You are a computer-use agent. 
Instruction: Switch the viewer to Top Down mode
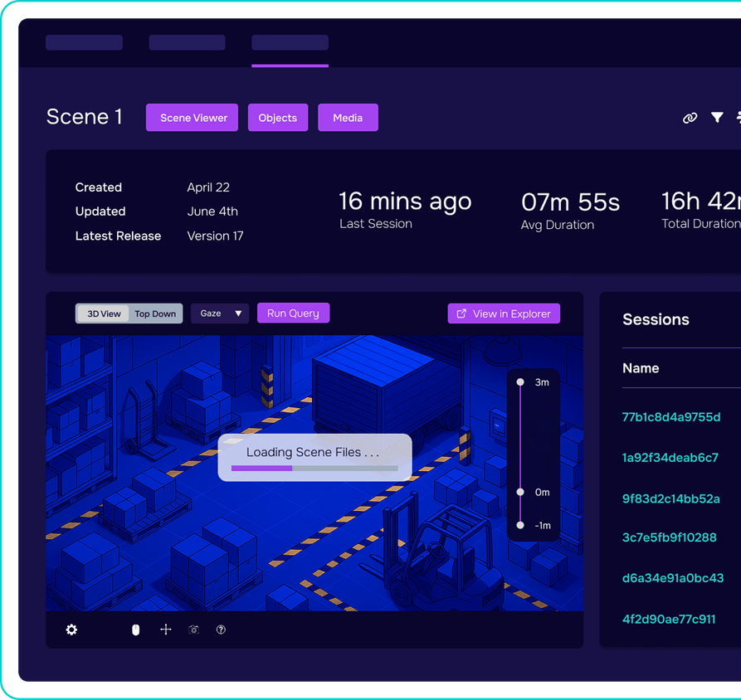click(x=155, y=314)
